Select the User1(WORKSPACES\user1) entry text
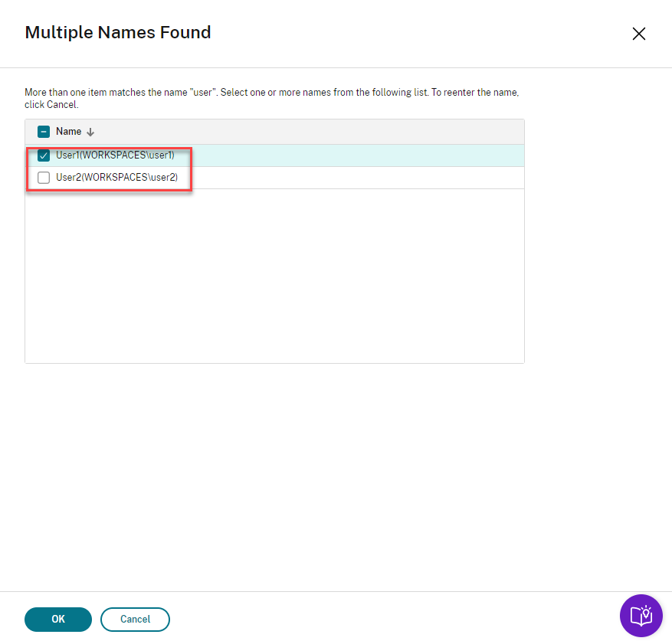 pos(115,155)
